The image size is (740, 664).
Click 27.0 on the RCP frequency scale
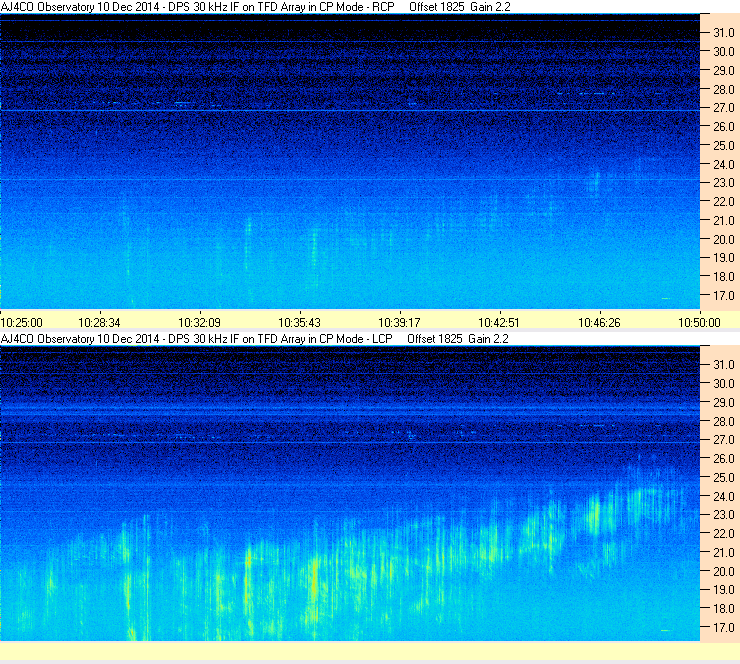click(723, 108)
